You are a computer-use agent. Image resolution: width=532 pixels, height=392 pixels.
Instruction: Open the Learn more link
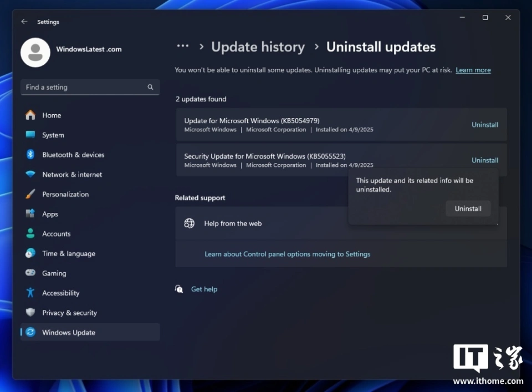(473, 70)
